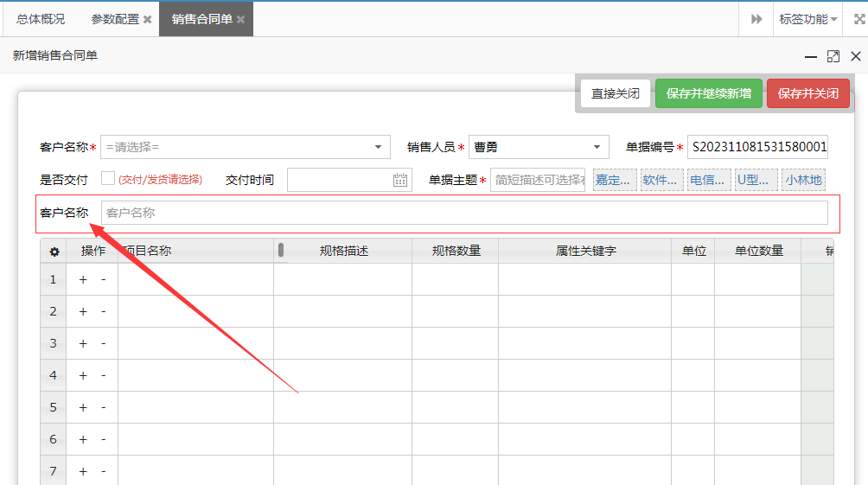Switch to the 总体概况 tab

pos(41,19)
